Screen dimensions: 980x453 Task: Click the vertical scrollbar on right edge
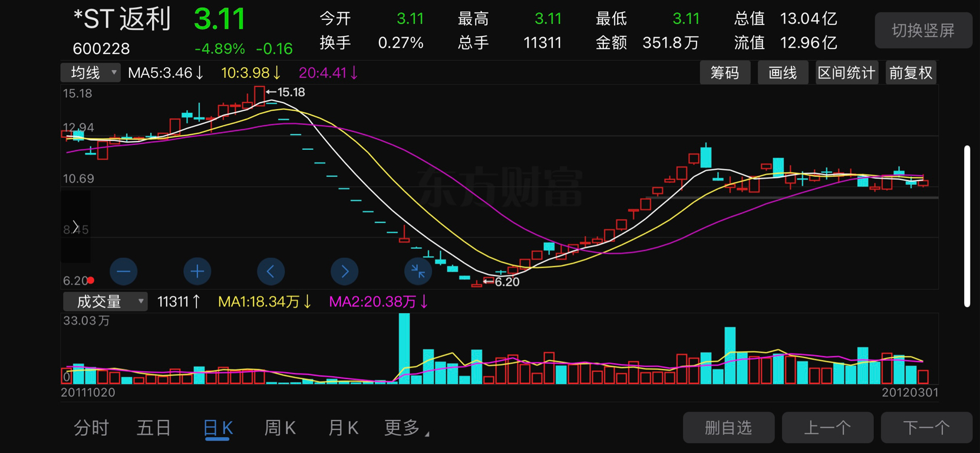pos(967,226)
